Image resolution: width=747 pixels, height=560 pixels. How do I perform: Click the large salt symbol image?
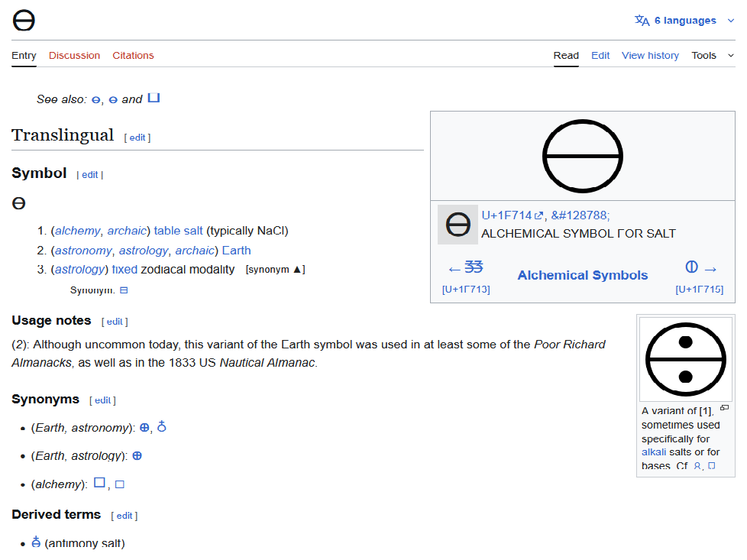pos(582,156)
